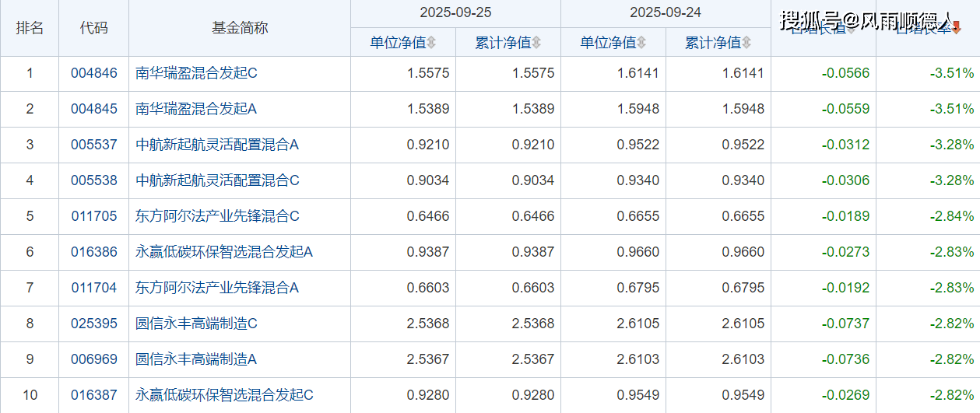Click 09-24 unit value 0.9660

638,252
